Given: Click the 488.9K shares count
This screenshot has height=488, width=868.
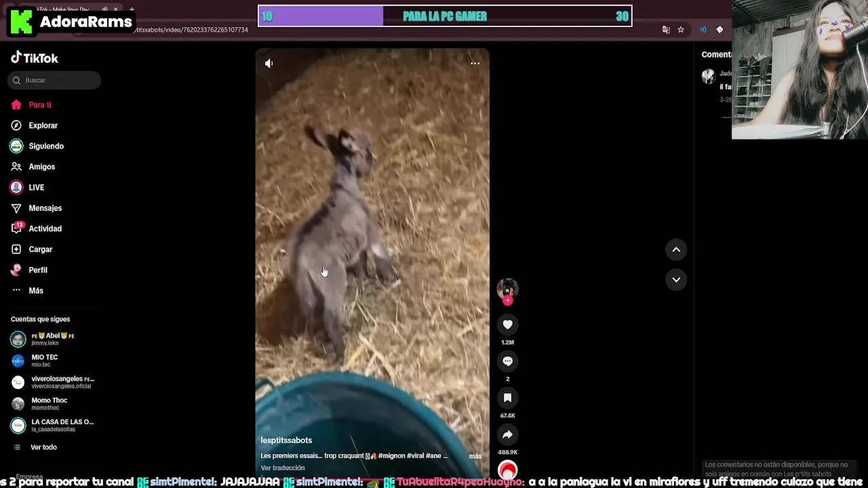Looking at the screenshot, I should [x=507, y=452].
